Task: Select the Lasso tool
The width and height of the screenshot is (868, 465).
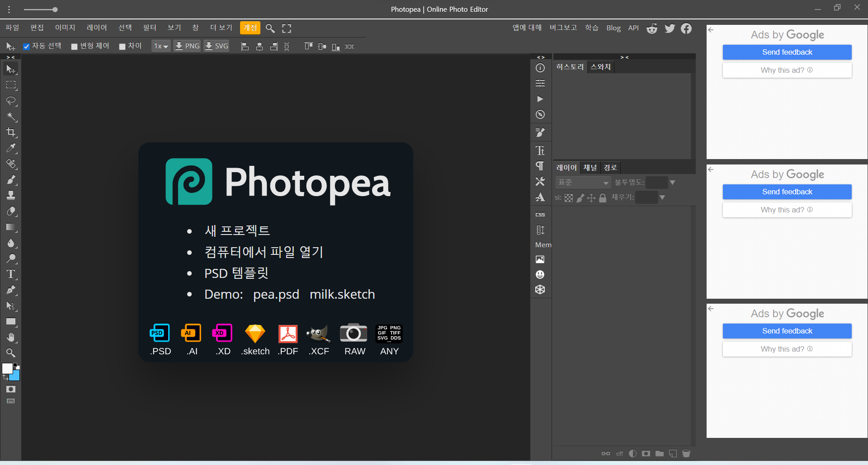Action: (11, 101)
